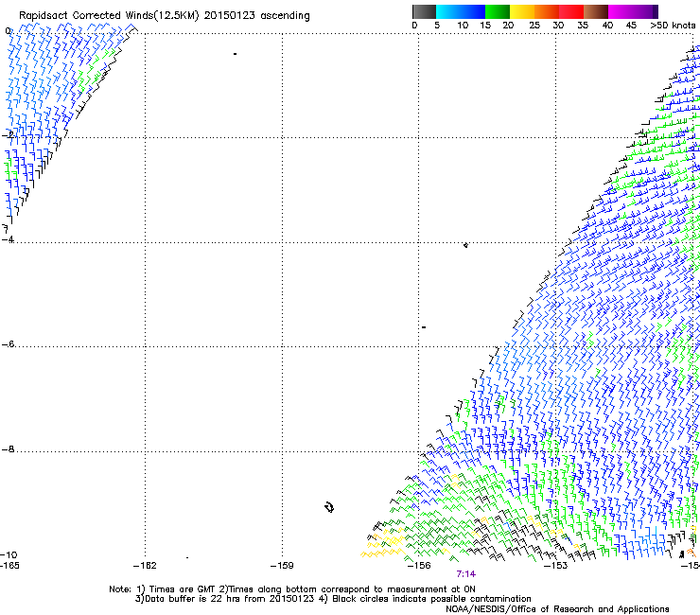Click the "-10" latitude axis label

pos(9,554)
